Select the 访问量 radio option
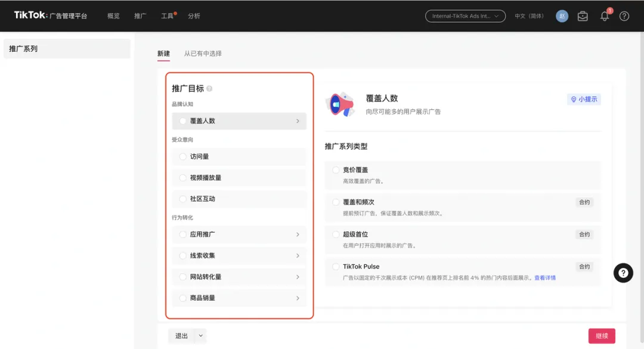This screenshot has height=349, width=644. coord(183,156)
